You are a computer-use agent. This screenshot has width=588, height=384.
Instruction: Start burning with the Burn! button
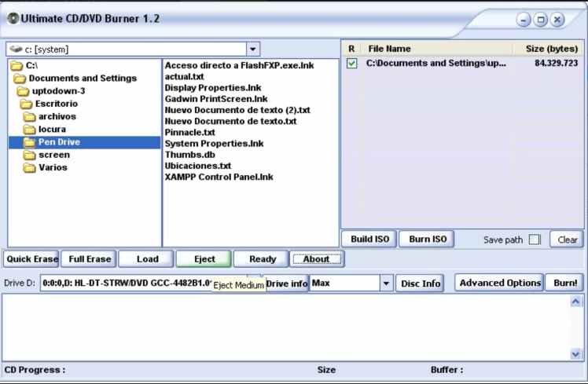point(564,283)
